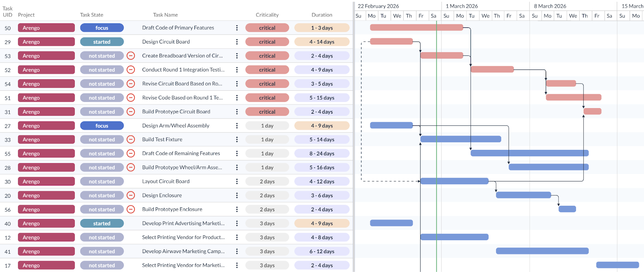644x272 pixels.
Task: Open the 4 - 14 days duration for task 29
Action: (322, 42)
